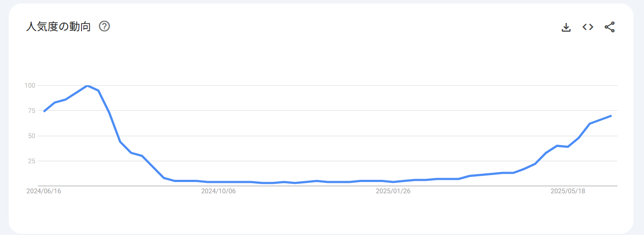
Task: Select the 2024/10/06 date label
Action: pyautogui.click(x=218, y=191)
